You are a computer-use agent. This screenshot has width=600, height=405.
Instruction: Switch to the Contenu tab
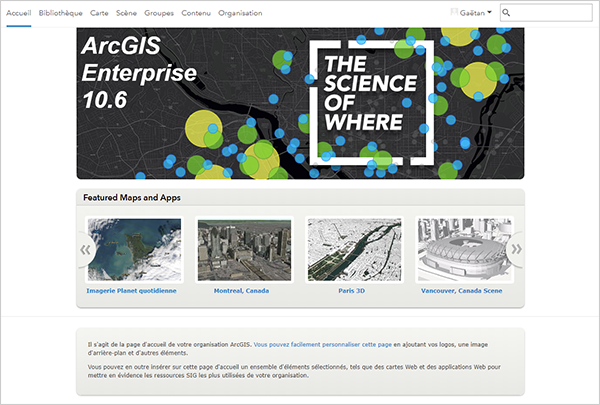pyautogui.click(x=196, y=13)
